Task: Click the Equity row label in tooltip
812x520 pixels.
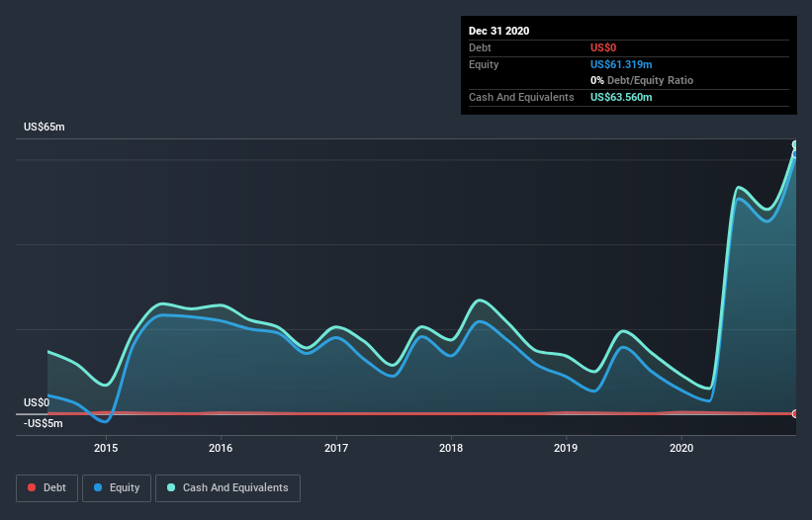Action: coord(484,64)
